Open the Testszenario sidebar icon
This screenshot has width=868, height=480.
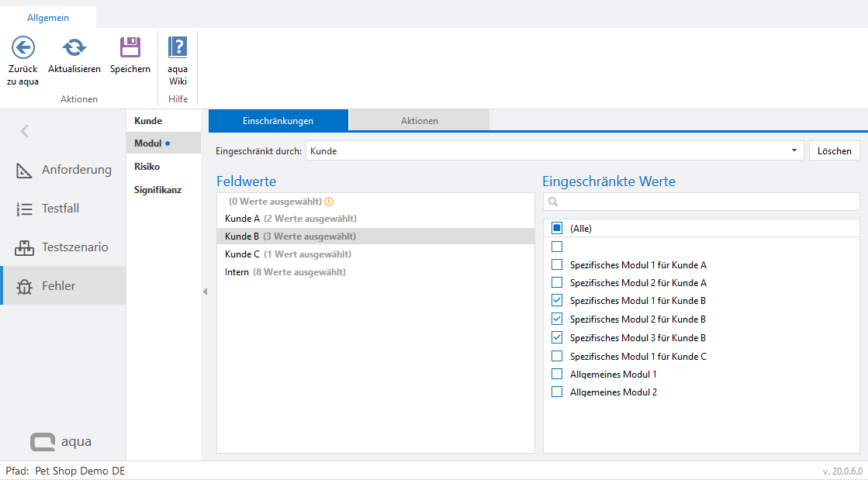coord(24,247)
